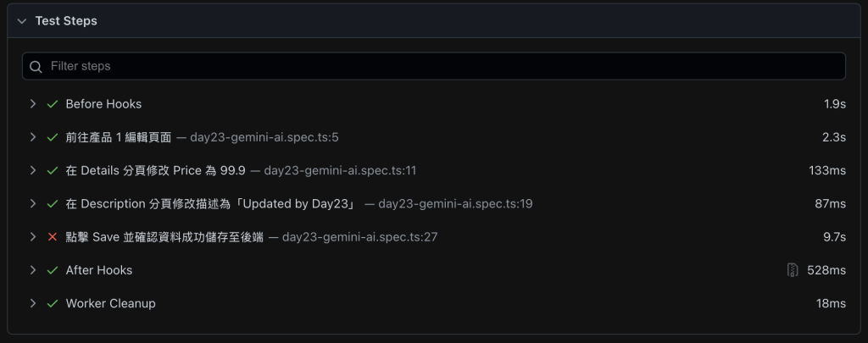Click the Test Steps header title

[66, 21]
